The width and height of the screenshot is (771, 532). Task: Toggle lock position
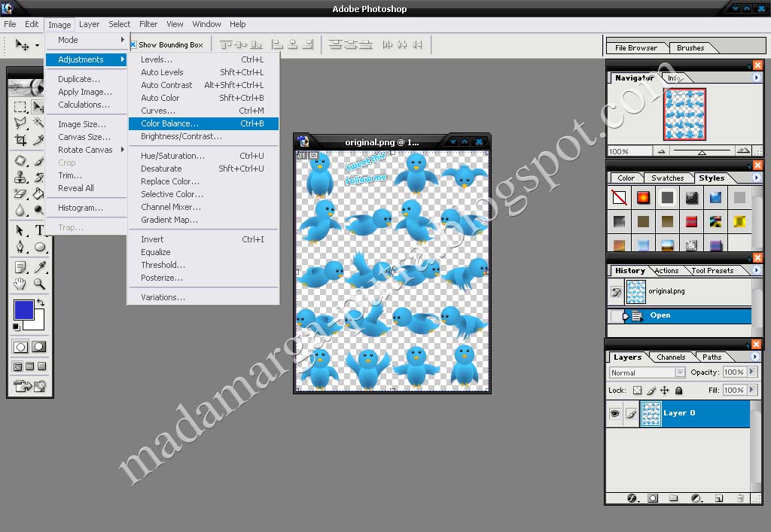point(665,391)
